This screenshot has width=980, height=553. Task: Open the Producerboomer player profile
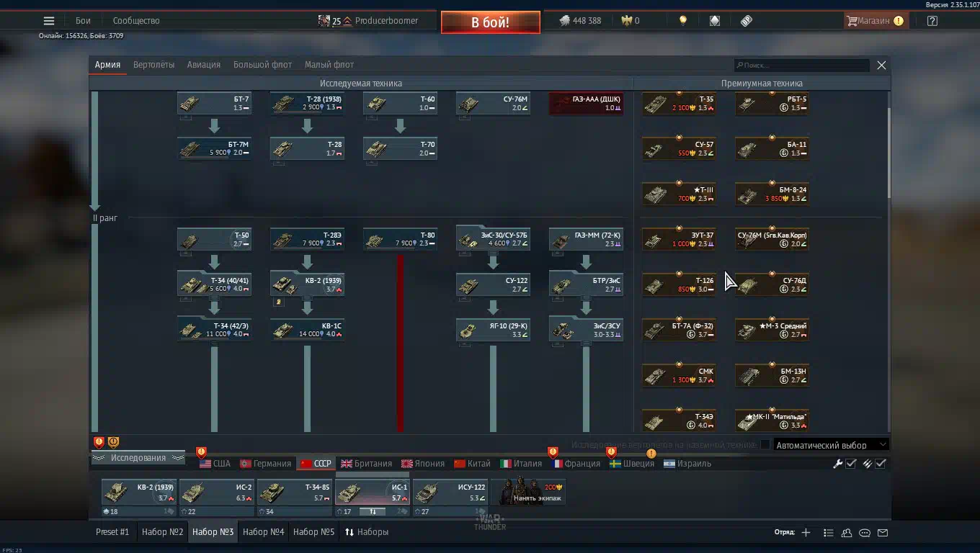coord(386,21)
